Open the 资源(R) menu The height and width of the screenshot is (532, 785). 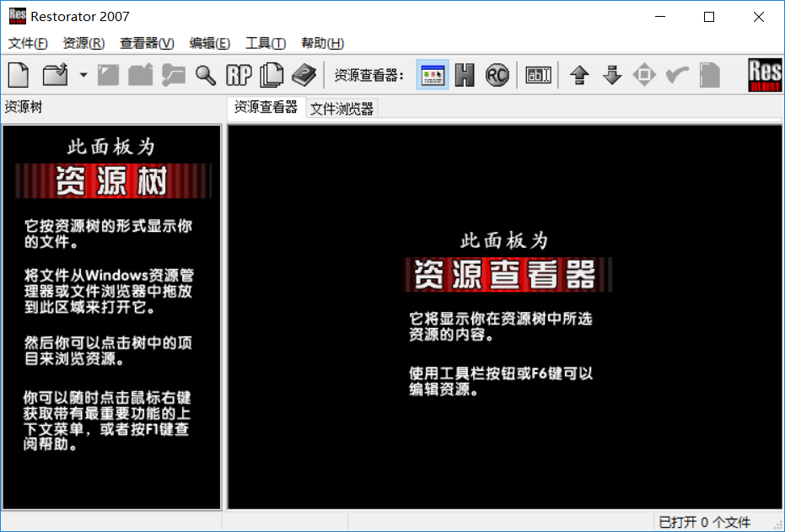pos(83,43)
